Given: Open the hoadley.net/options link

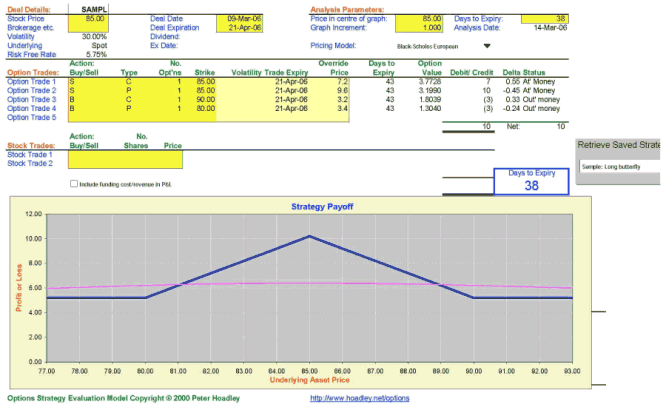Looking at the screenshot, I should [x=359, y=398].
